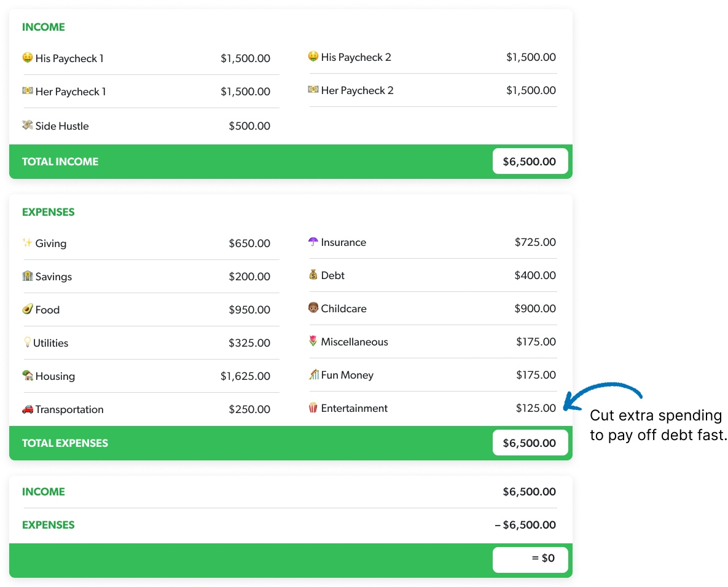The width and height of the screenshot is (728, 587).
Task: Click the Total Income $6,500.00 box
Action: coord(530,162)
